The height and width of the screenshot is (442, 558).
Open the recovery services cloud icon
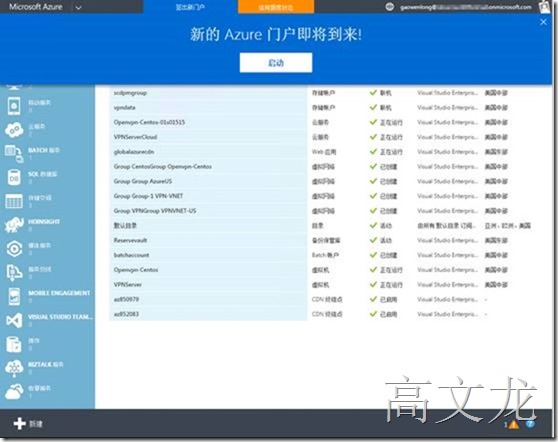click(14, 392)
